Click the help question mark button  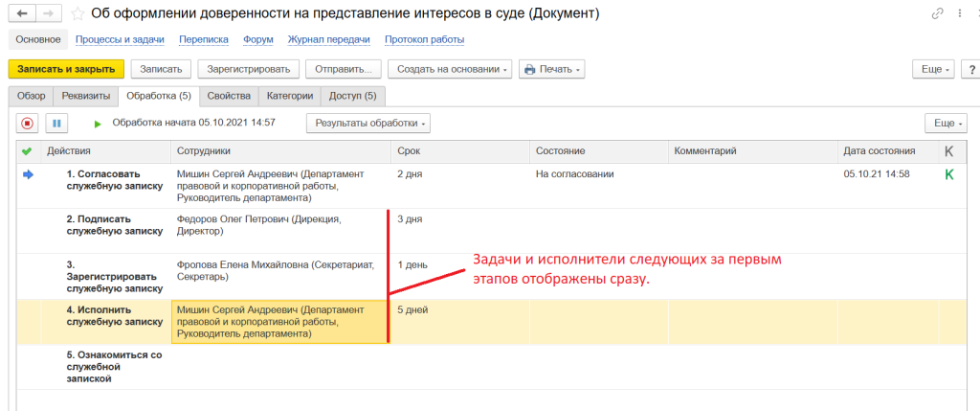point(970,70)
